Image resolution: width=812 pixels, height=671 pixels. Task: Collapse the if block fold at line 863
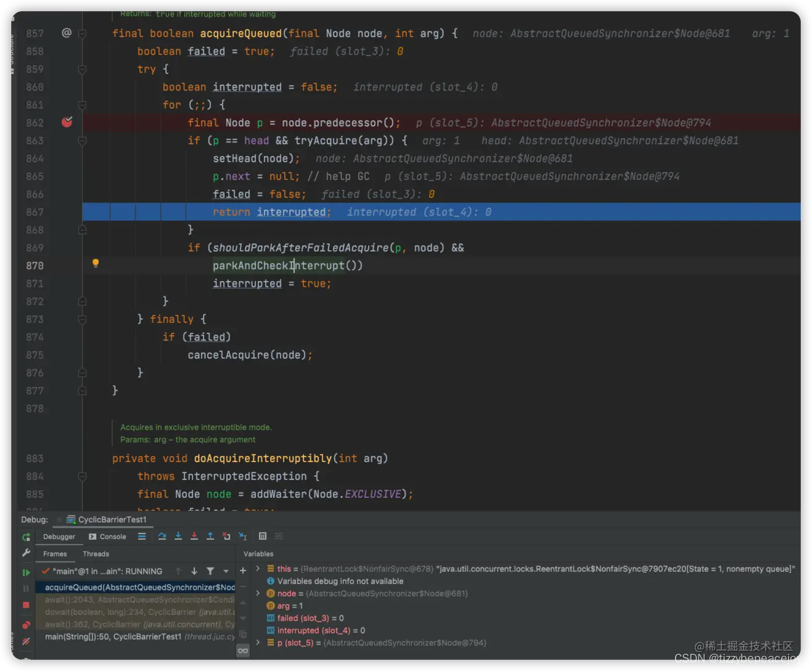coord(82,140)
